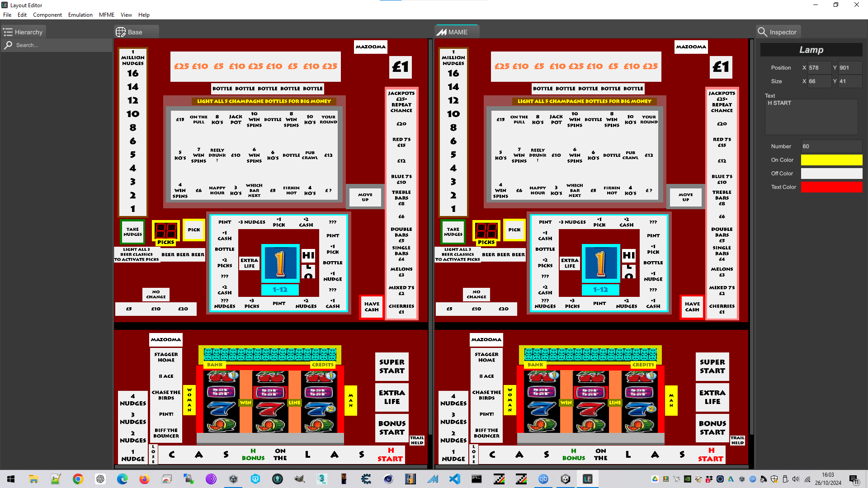Click the Text box containing H START
The image size is (868, 488).
click(x=811, y=117)
